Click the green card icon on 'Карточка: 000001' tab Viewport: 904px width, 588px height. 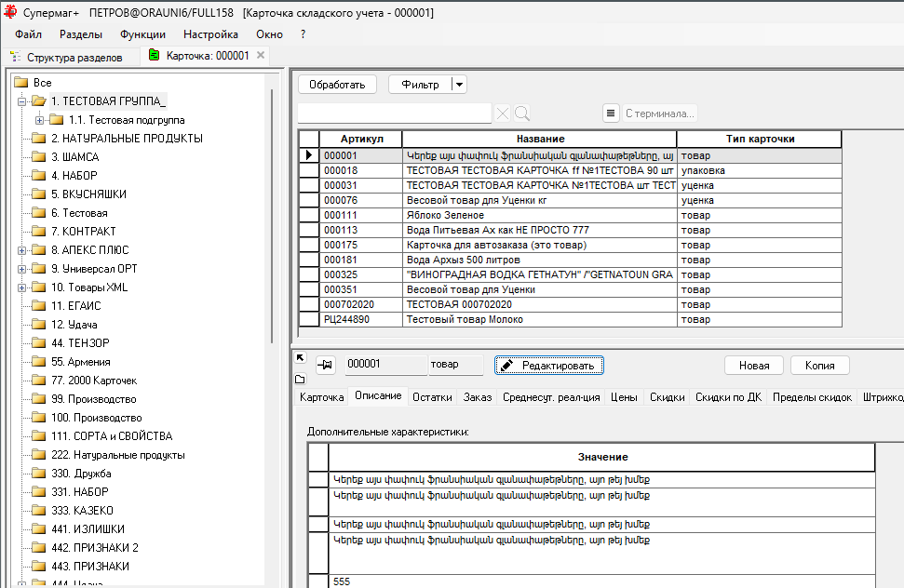pos(154,56)
